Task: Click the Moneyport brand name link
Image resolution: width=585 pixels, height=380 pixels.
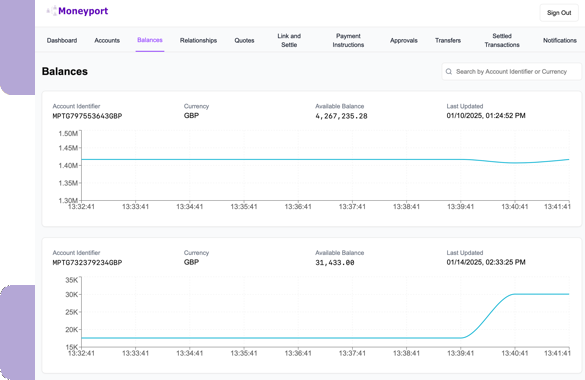Action: 83,11
